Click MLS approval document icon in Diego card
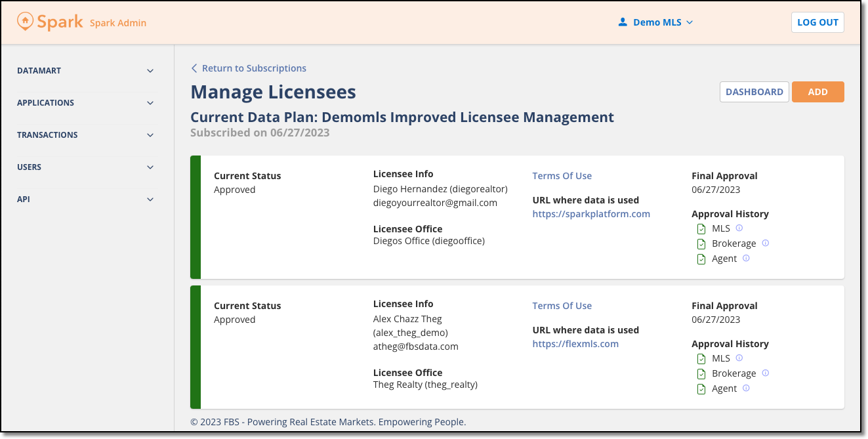Screen dimensions: 868x439 click(701, 229)
